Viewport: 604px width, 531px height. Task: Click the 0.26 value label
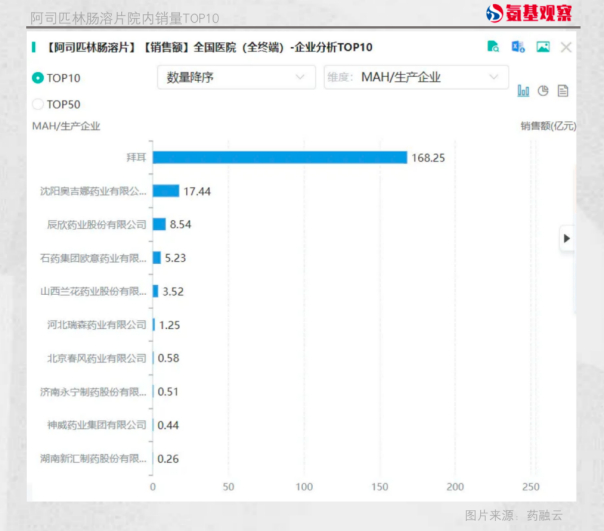(x=168, y=459)
